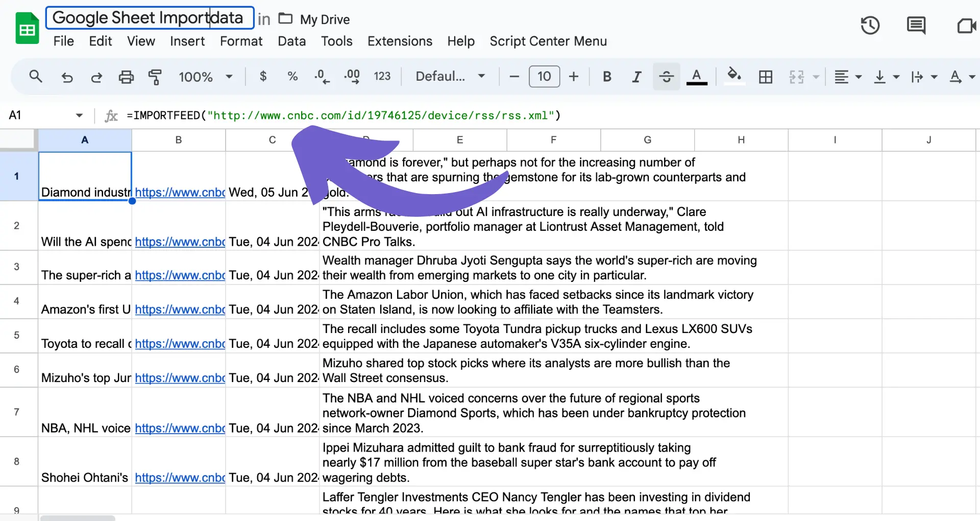Click the IMPORTFEED formula in formula bar
The image size is (980, 521).
pos(344,115)
